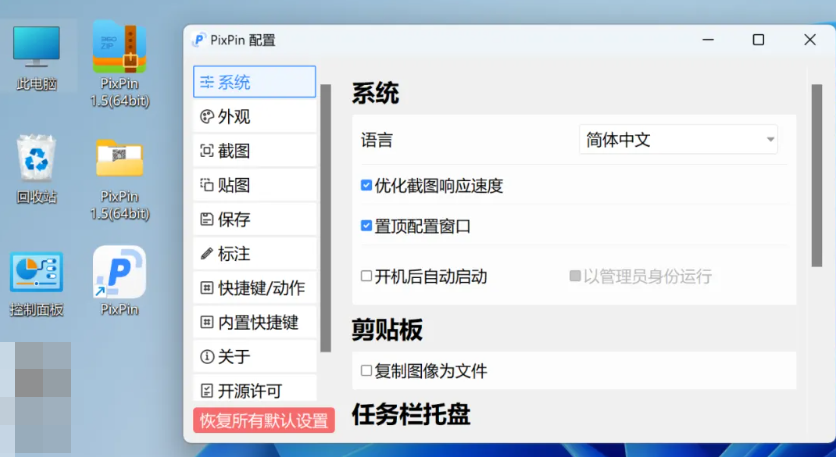Switch to the 贴图 section

(x=254, y=185)
